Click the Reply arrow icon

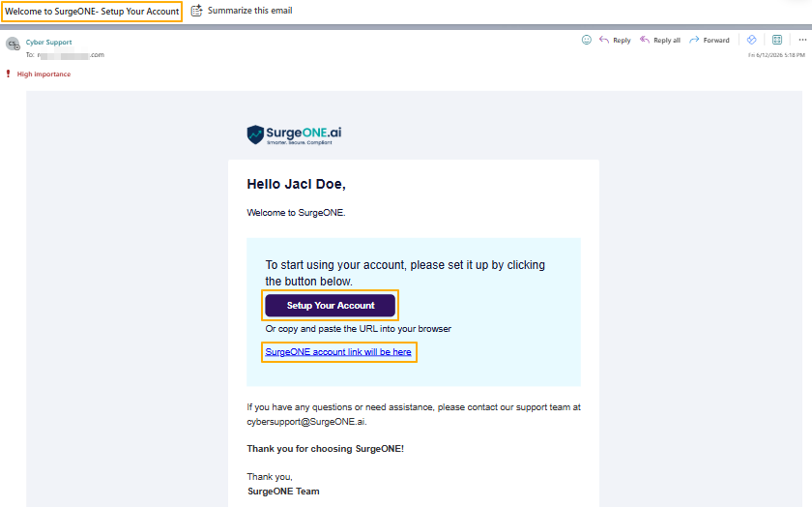(x=604, y=40)
